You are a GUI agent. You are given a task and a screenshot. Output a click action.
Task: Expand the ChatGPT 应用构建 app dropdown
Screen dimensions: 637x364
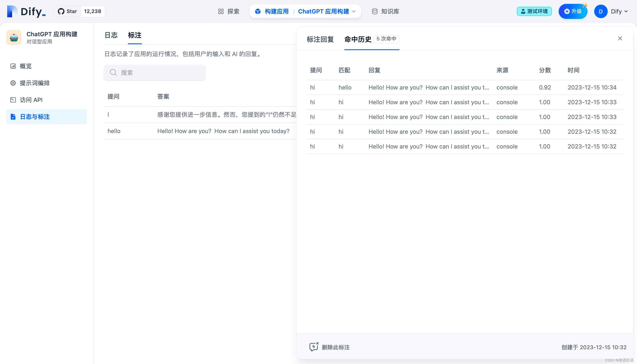pos(327,12)
